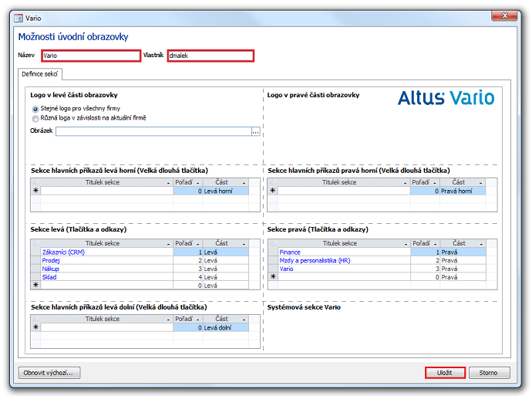Open Část dropdown in Levá dolní table
Image resolution: width=532 pixels, height=396 pixels.
click(x=244, y=320)
